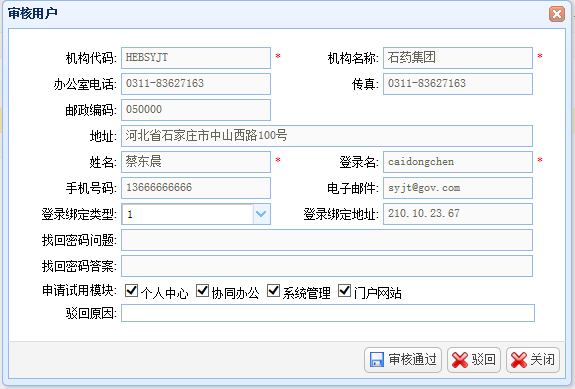This screenshot has width=575, height=389.
Task: Click the 关闭 button
Action: tap(533, 360)
